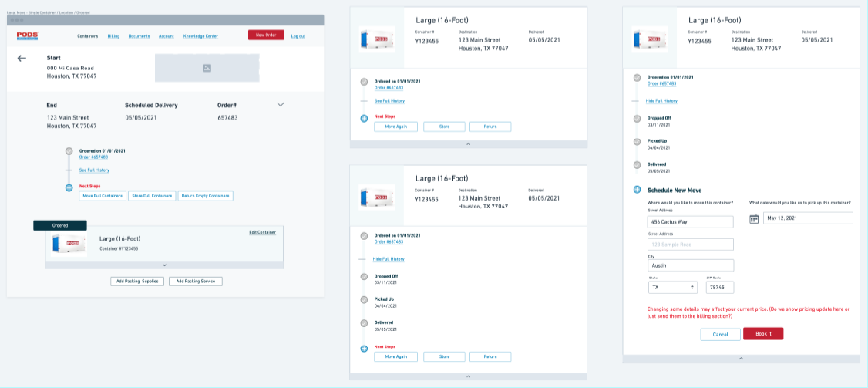Collapse order details with the chevron near Order#
The width and height of the screenshot is (868, 388).
coord(281,104)
